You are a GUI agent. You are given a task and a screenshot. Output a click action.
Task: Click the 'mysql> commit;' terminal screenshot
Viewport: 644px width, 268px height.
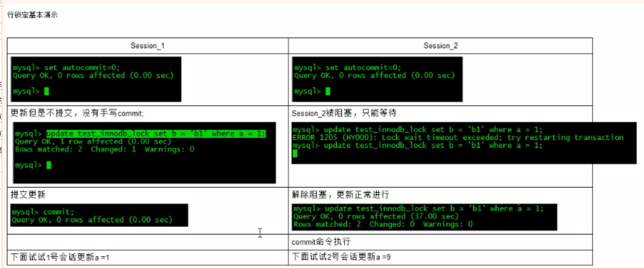click(x=99, y=215)
